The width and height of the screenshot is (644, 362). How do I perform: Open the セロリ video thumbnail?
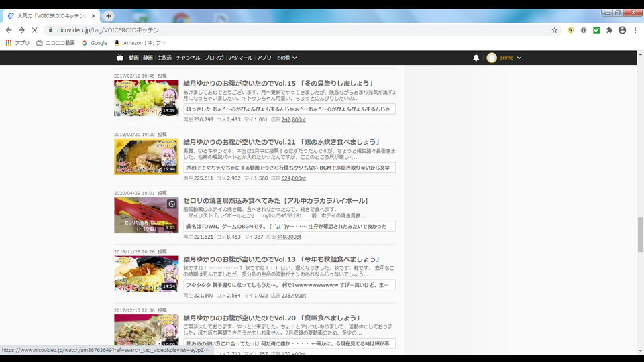[x=146, y=215]
